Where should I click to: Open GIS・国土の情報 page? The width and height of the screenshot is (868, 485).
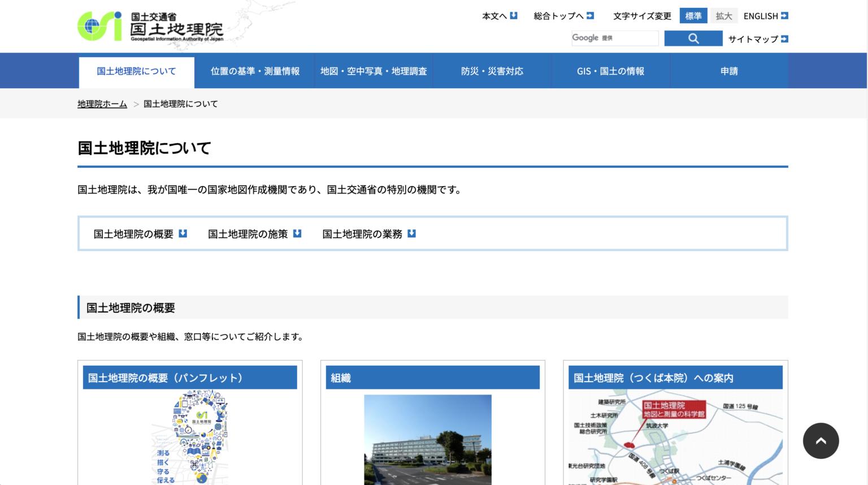click(611, 71)
